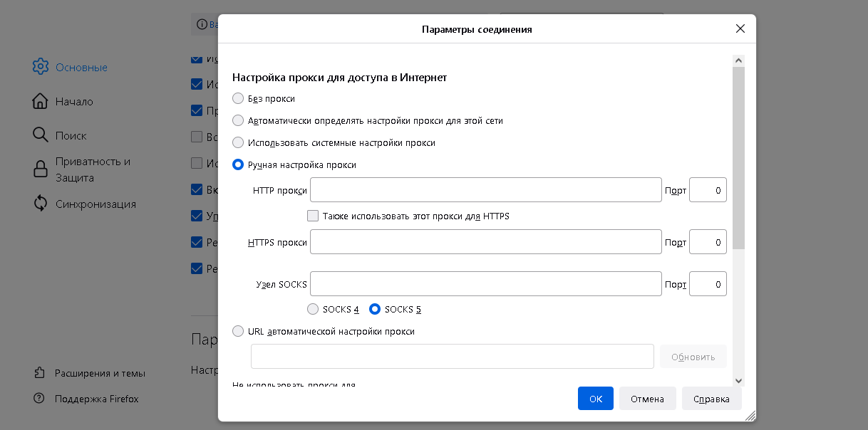Click the lock icon for Приватность и Защита

point(41,169)
